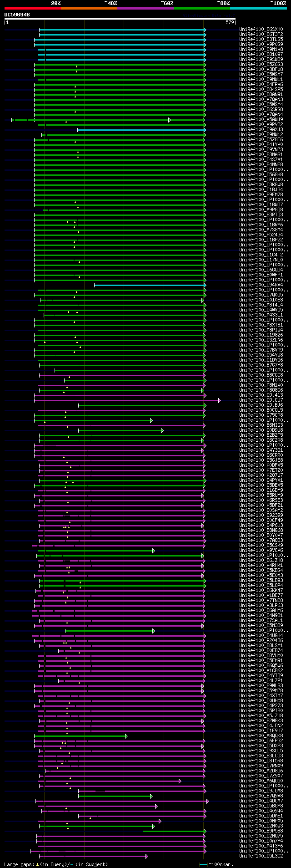291x868 pixels.
Task: Click the cyan ~100% identity legend segment
Action: pos(258,8)
